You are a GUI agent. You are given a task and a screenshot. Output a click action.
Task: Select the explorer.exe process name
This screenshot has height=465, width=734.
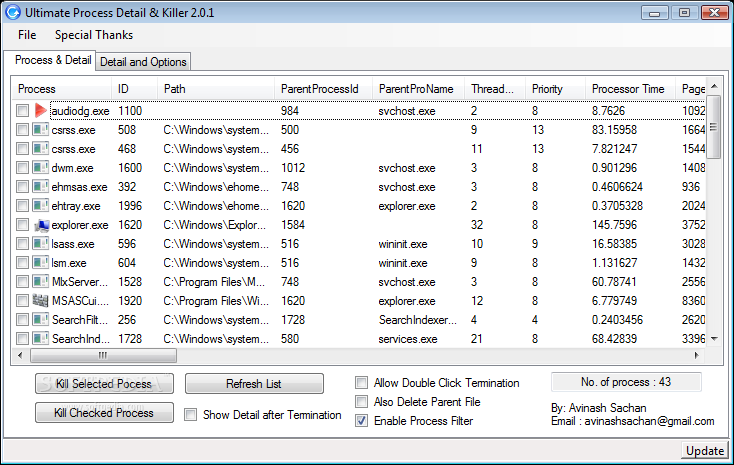[80, 225]
